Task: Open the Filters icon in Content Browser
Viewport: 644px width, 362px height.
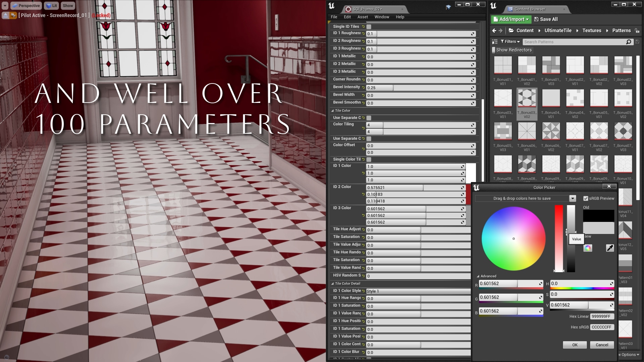Action: tap(509, 42)
